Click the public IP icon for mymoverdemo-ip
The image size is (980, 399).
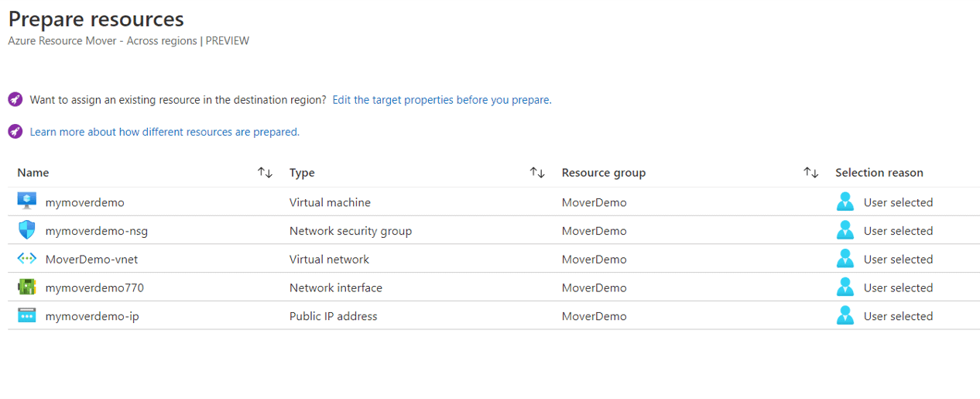[27, 316]
